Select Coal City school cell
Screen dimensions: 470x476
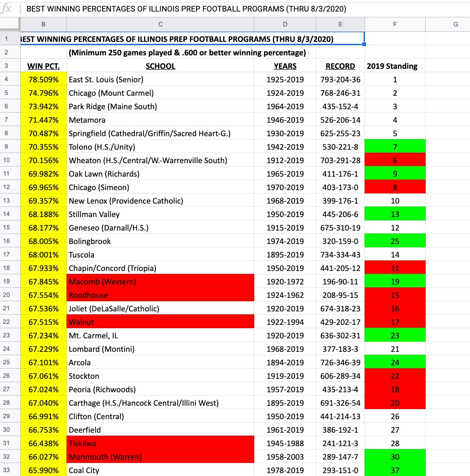(x=160, y=470)
